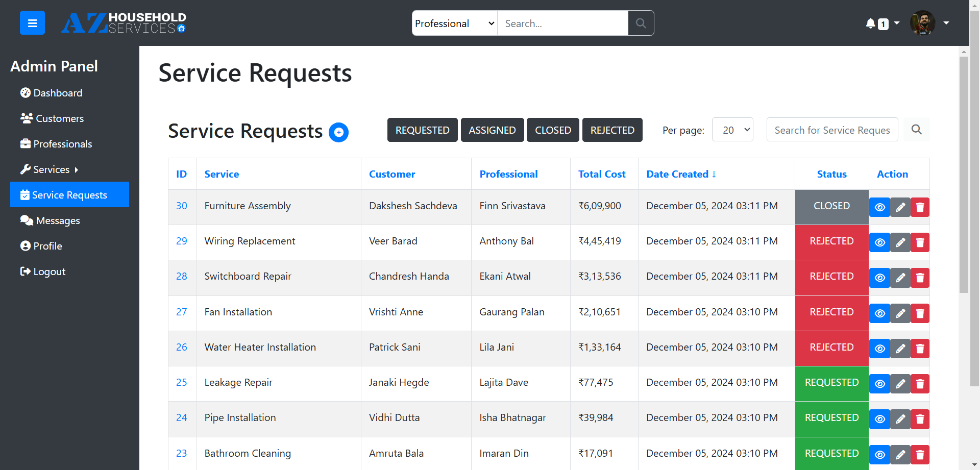View the Bathroom Cleaning request details
The width and height of the screenshot is (980, 470).
pyautogui.click(x=879, y=454)
